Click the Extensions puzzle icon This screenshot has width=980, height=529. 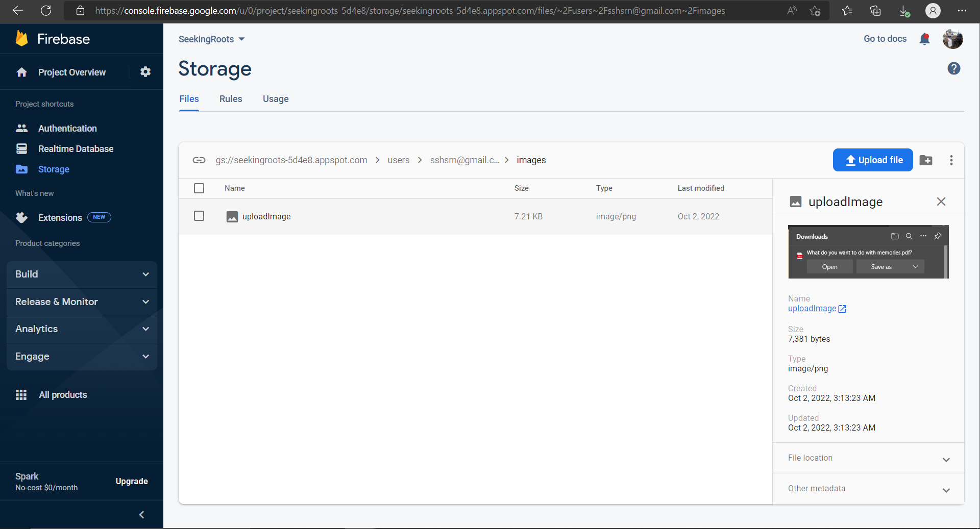[x=21, y=217]
